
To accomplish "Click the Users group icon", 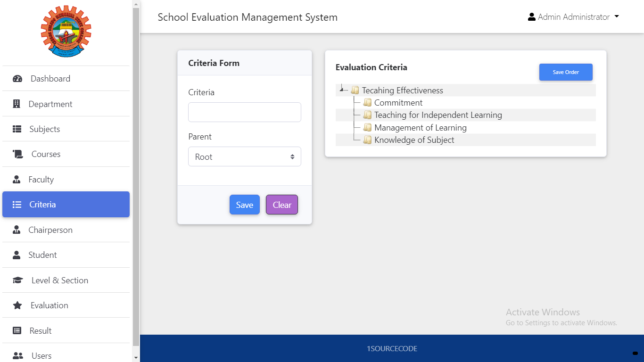I will coord(17,355).
